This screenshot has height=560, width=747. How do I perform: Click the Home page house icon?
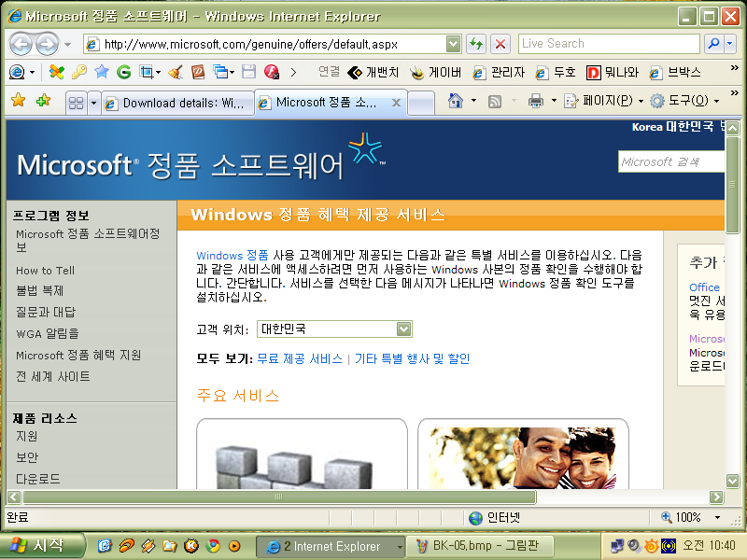tap(456, 101)
